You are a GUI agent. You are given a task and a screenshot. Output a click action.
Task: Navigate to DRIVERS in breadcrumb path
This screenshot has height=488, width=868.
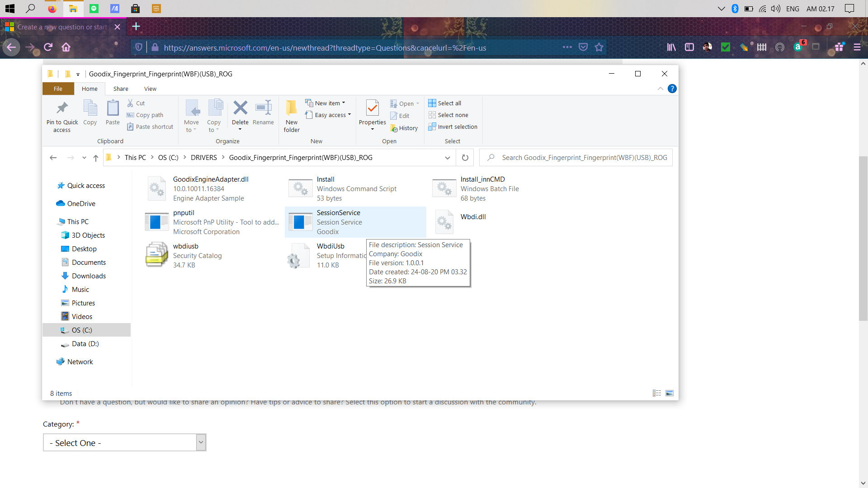tap(203, 158)
